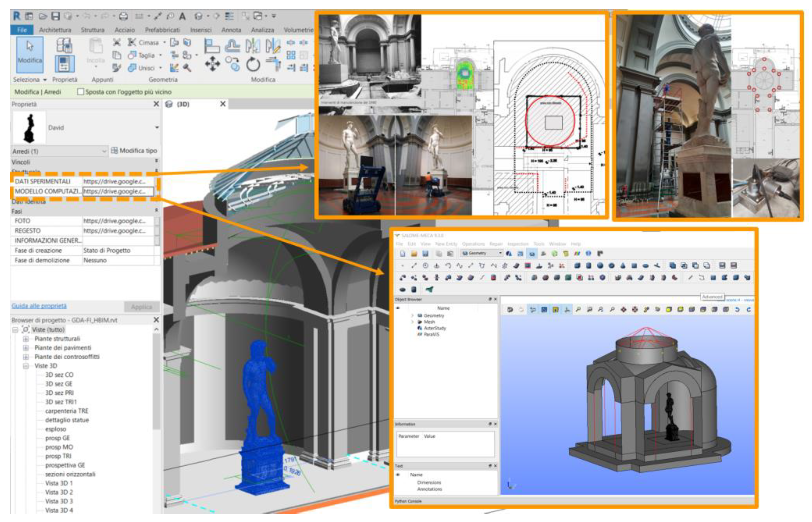Open the File menu
Image resolution: width=812 pixels, height=522 pixels.
(22, 30)
